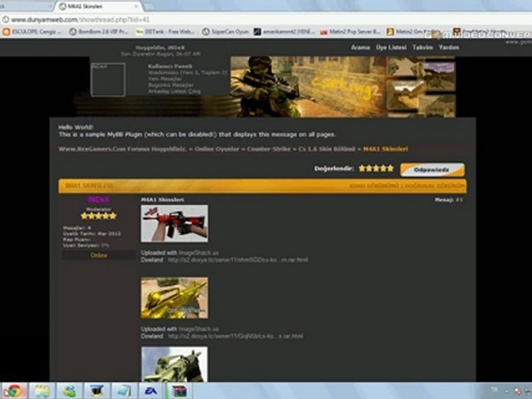Open the fourth taskbar app with hat icon
Image resolution: width=532 pixels, height=399 pixels.
click(x=96, y=391)
